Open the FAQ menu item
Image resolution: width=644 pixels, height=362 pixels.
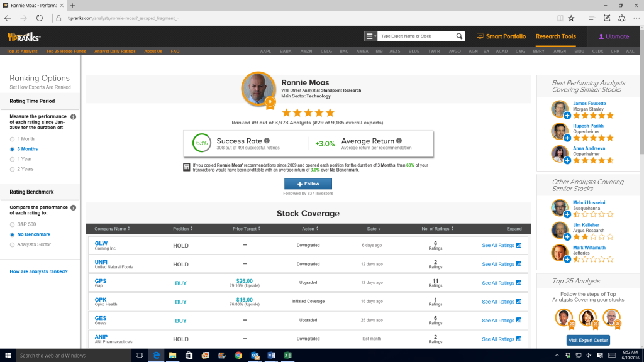pyautogui.click(x=175, y=52)
